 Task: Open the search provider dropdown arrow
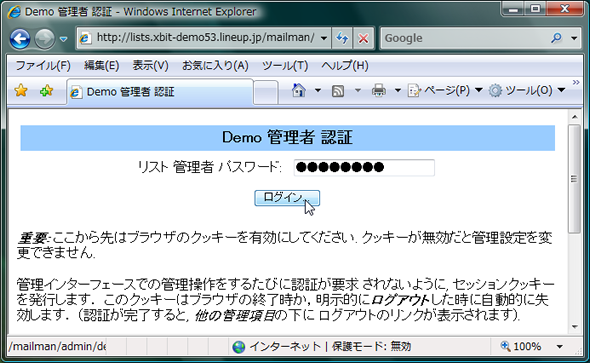coord(574,38)
